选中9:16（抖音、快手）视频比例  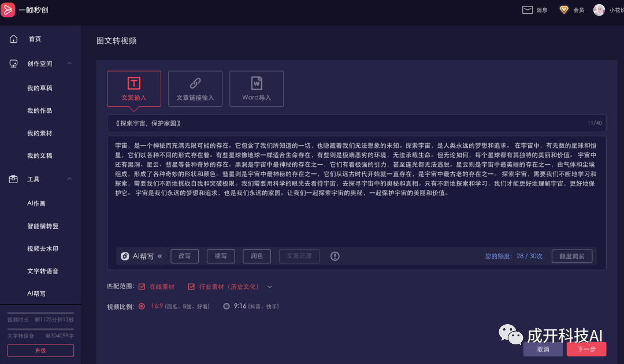pyautogui.click(x=226, y=306)
